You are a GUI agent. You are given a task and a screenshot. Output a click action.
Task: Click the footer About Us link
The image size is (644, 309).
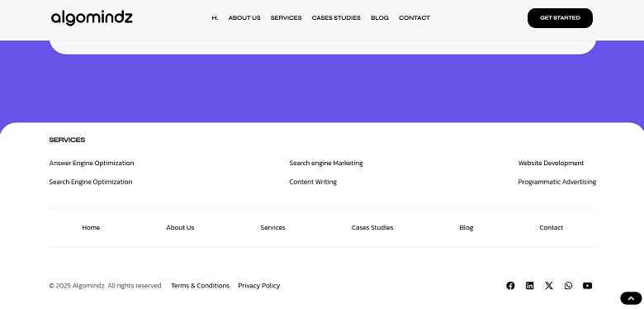click(180, 228)
